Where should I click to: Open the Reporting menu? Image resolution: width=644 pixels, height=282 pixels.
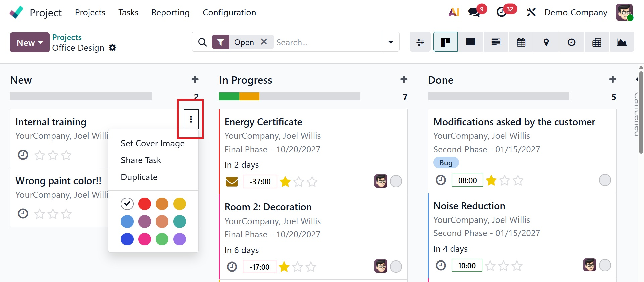point(170,12)
